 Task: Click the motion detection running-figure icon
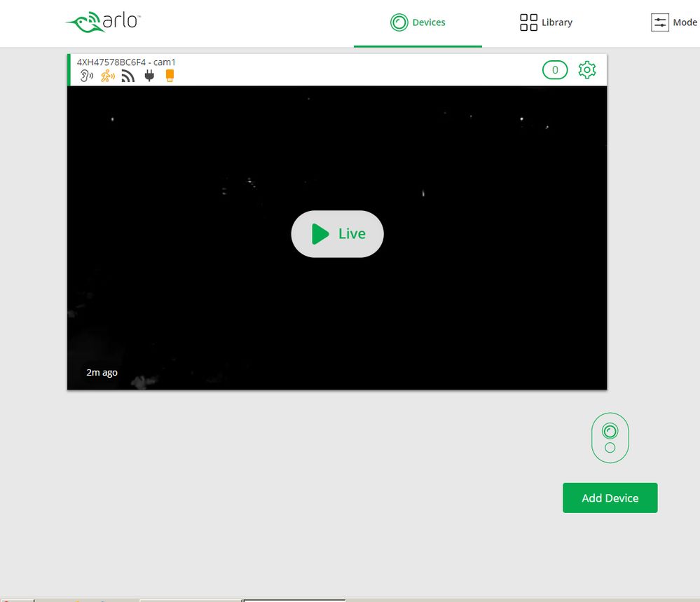(x=108, y=76)
